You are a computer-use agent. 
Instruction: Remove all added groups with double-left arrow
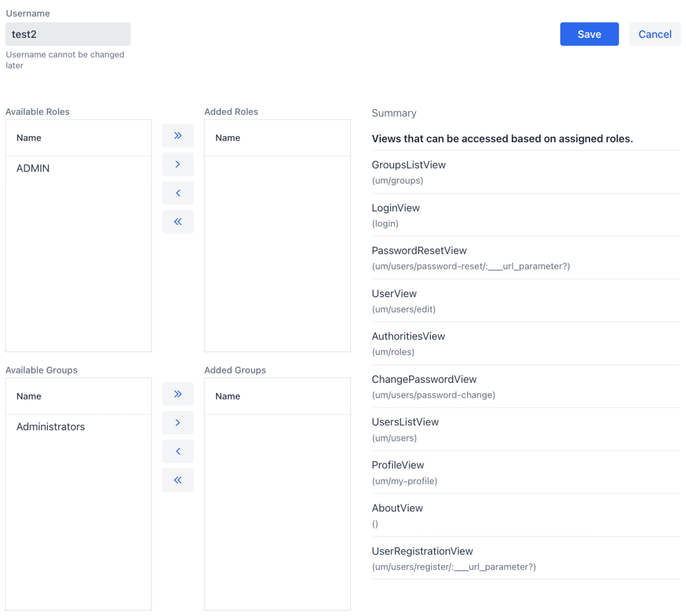[178, 480]
